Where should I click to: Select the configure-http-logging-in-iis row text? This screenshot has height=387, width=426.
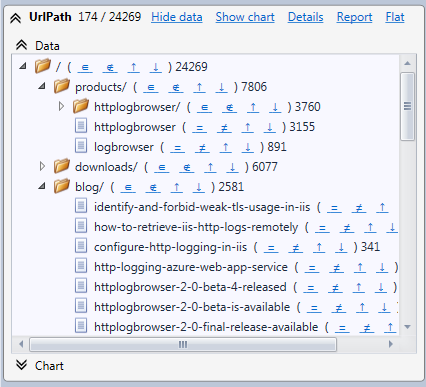point(171,247)
